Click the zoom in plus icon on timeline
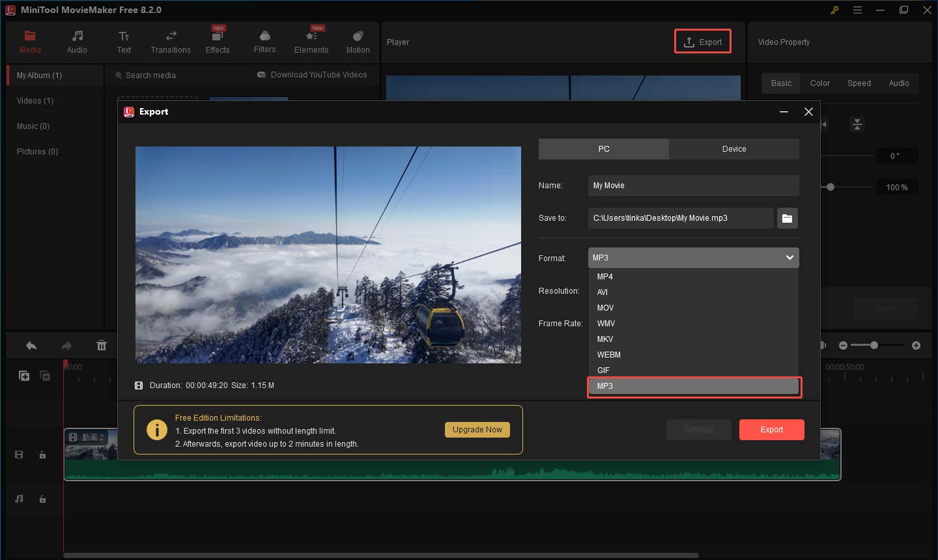Image resolution: width=938 pixels, height=560 pixels. (917, 345)
